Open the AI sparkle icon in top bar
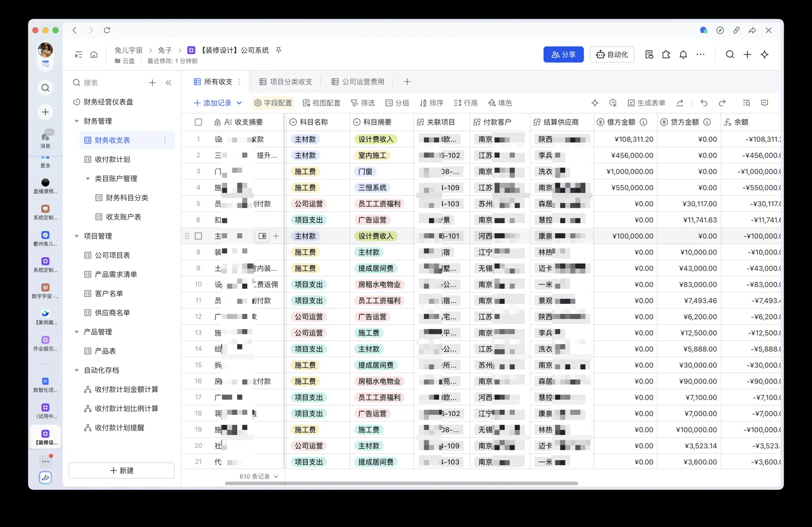 pos(764,55)
